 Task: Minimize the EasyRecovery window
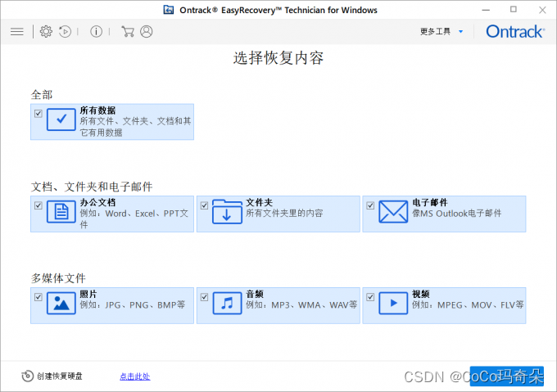(486, 10)
